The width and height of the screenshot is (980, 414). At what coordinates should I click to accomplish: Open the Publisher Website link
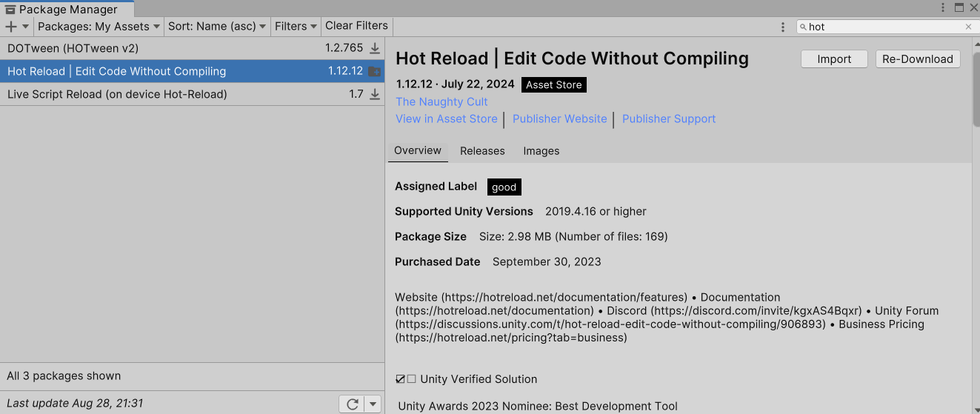560,118
